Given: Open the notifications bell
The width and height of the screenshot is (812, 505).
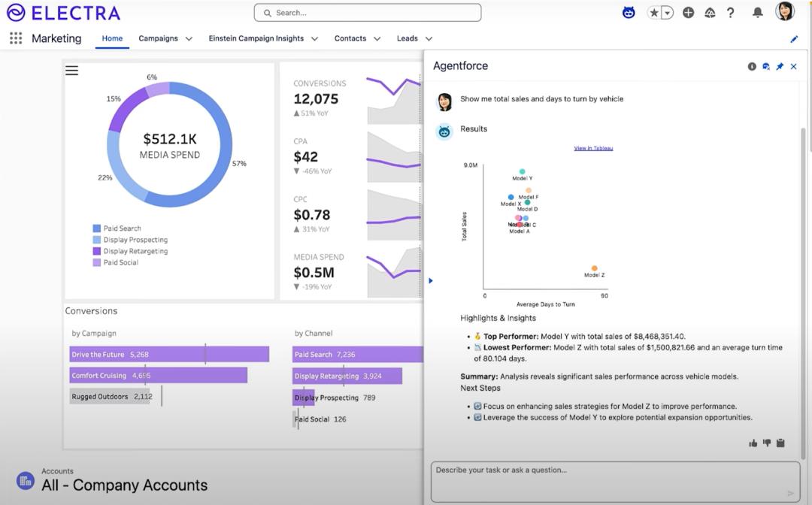Looking at the screenshot, I should (x=758, y=13).
